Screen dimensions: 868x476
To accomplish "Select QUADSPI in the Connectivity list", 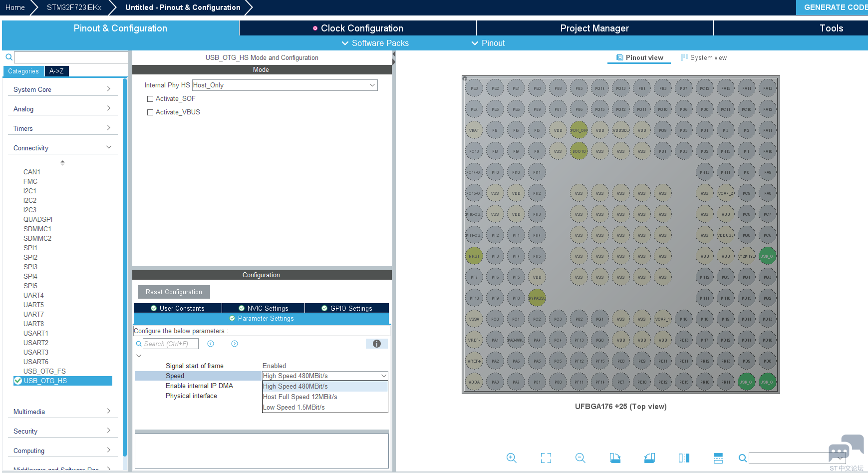I will pos(38,219).
